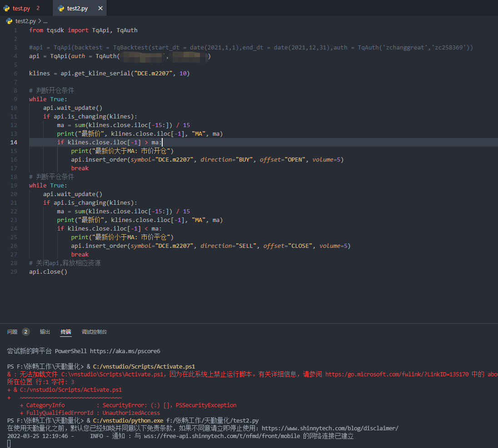Viewport: 498px width, 448px height.
Task: Open the shinnytech disclaimer link in terminal
Action: [330, 428]
